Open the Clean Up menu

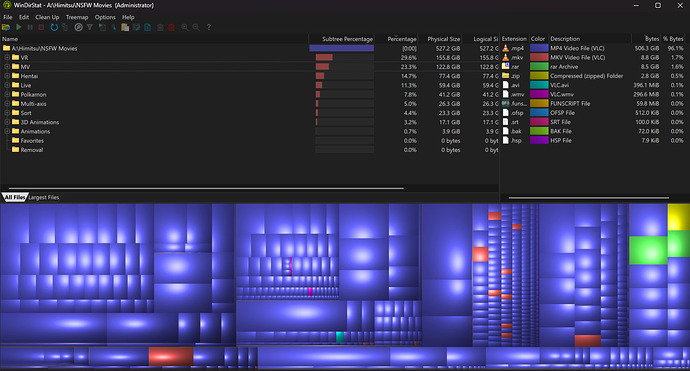pyautogui.click(x=47, y=17)
